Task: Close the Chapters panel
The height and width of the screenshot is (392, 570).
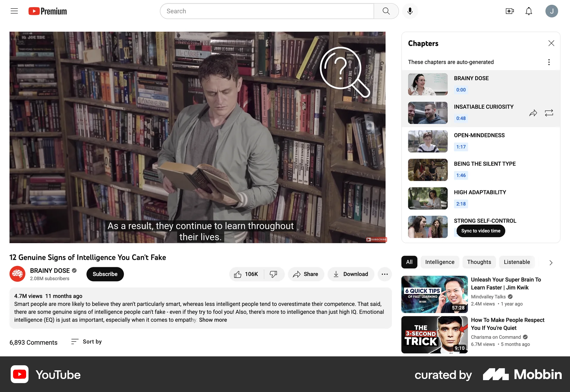Action: coord(551,43)
